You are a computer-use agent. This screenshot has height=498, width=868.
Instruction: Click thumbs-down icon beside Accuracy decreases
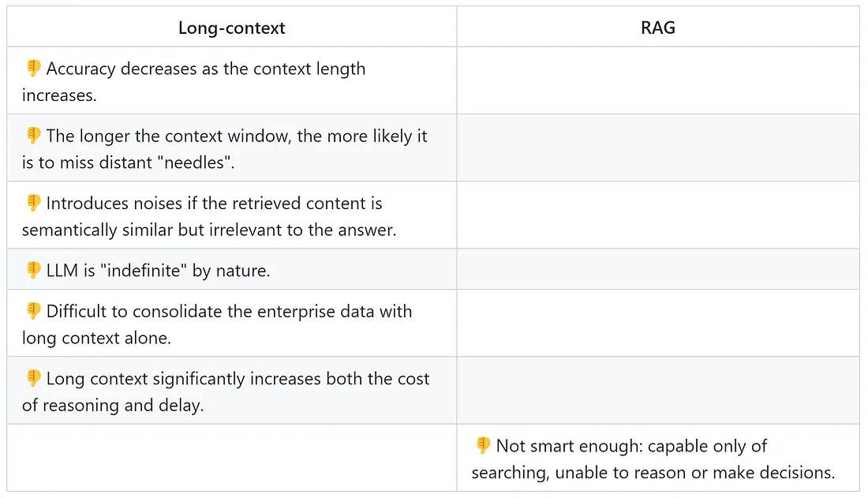tap(33, 68)
